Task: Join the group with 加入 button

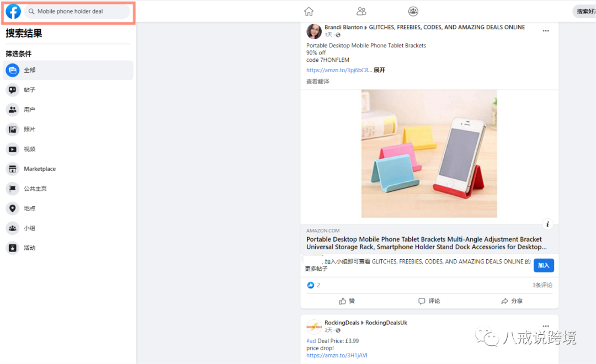Action: click(544, 265)
